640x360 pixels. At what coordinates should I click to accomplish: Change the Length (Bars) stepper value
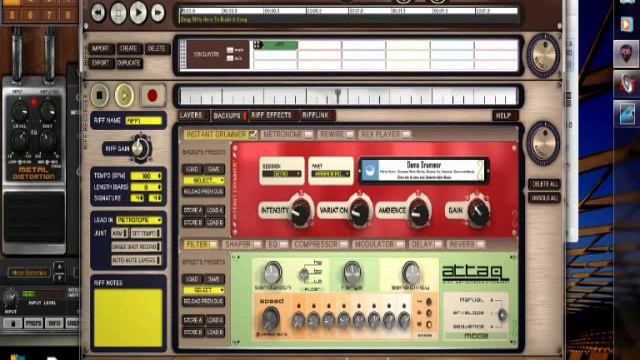(x=146, y=187)
